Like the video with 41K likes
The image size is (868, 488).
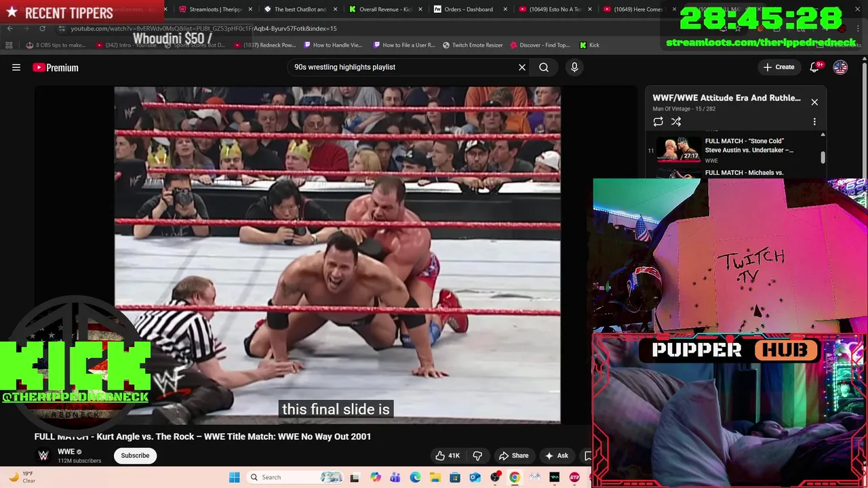(448, 455)
